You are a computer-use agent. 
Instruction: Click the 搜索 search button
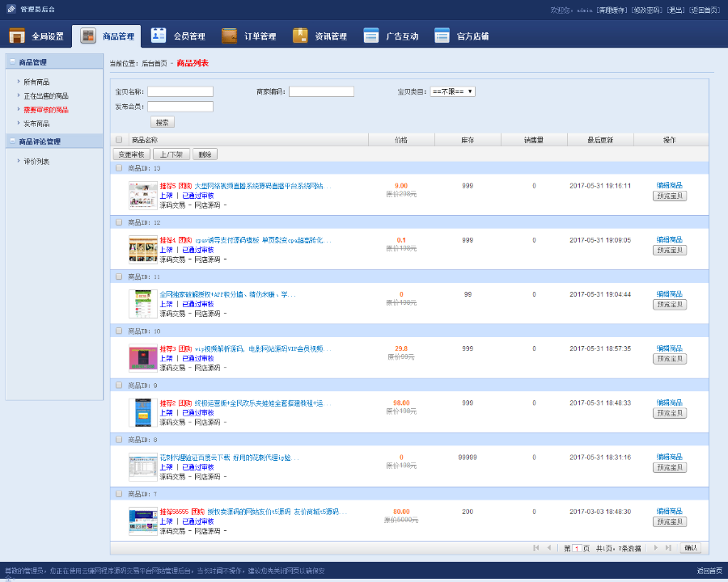click(x=163, y=122)
